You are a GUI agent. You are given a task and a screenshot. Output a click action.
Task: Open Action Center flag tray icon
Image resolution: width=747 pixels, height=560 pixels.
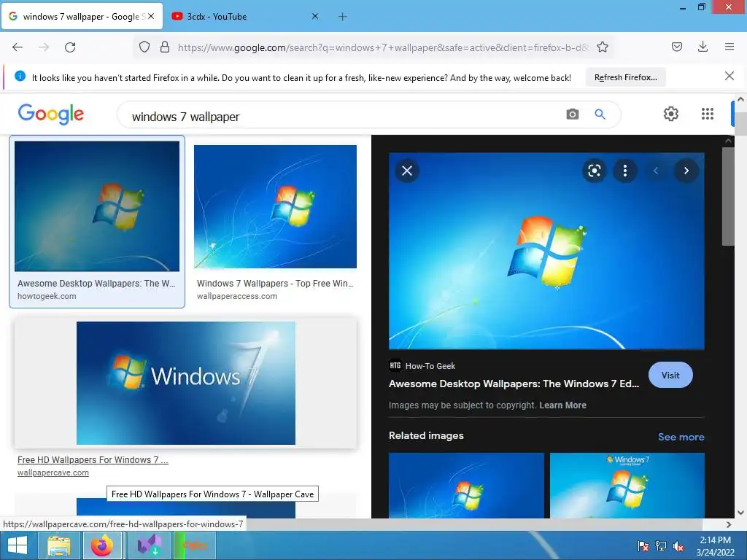[643, 546]
